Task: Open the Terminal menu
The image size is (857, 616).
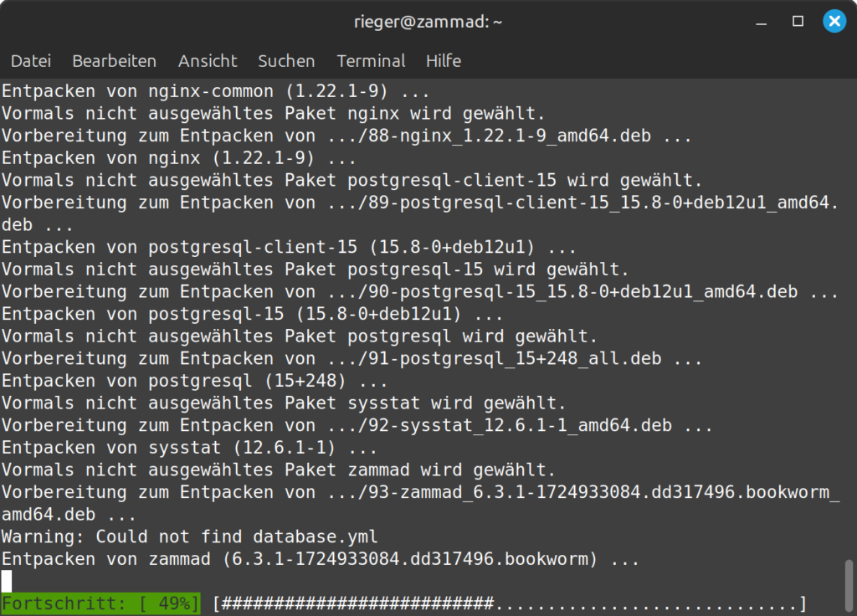Action: (x=371, y=60)
